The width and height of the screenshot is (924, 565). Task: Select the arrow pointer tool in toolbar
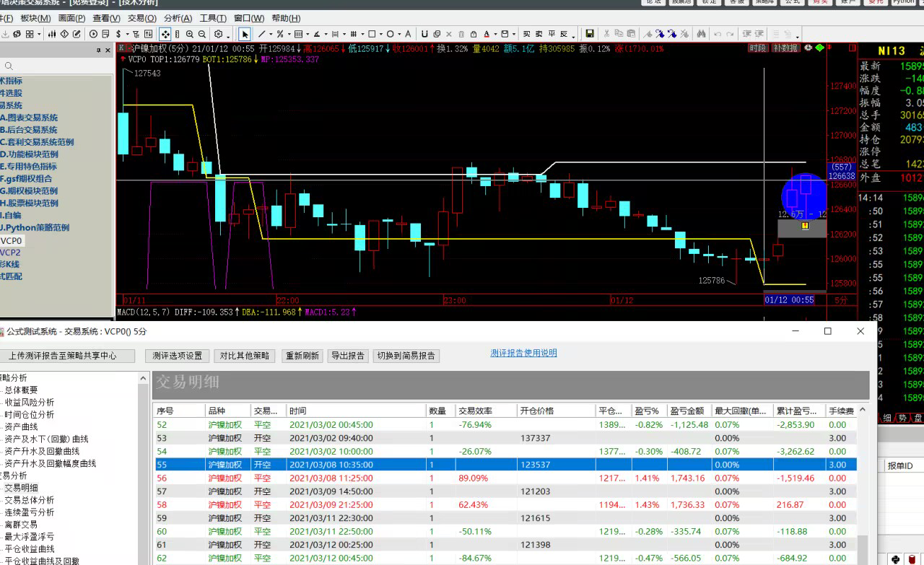(245, 34)
